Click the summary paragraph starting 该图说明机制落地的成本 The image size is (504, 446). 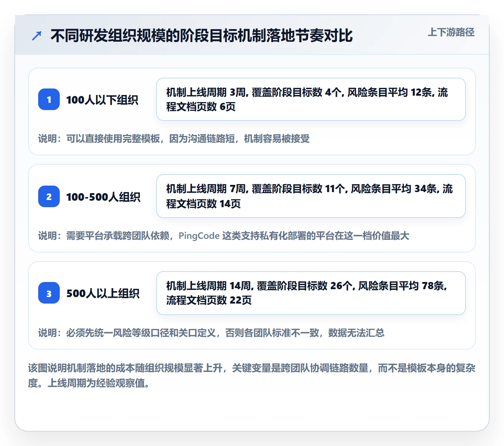point(252,376)
